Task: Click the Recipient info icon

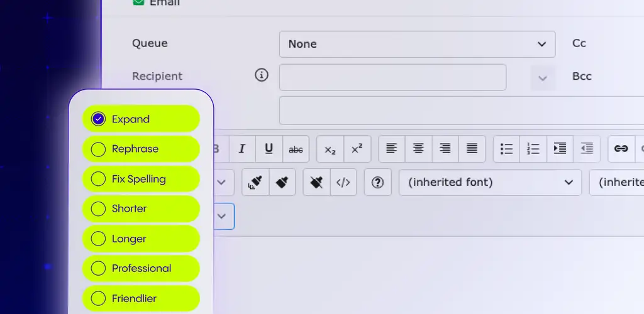Action: pyautogui.click(x=262, y=75)
